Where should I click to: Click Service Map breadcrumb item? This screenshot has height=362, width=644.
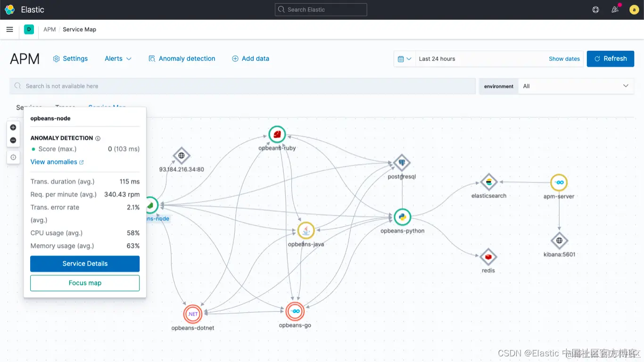coord(79,29)
